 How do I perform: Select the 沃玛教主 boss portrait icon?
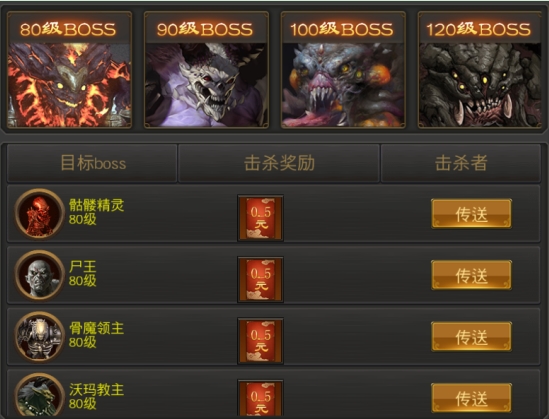39,396
